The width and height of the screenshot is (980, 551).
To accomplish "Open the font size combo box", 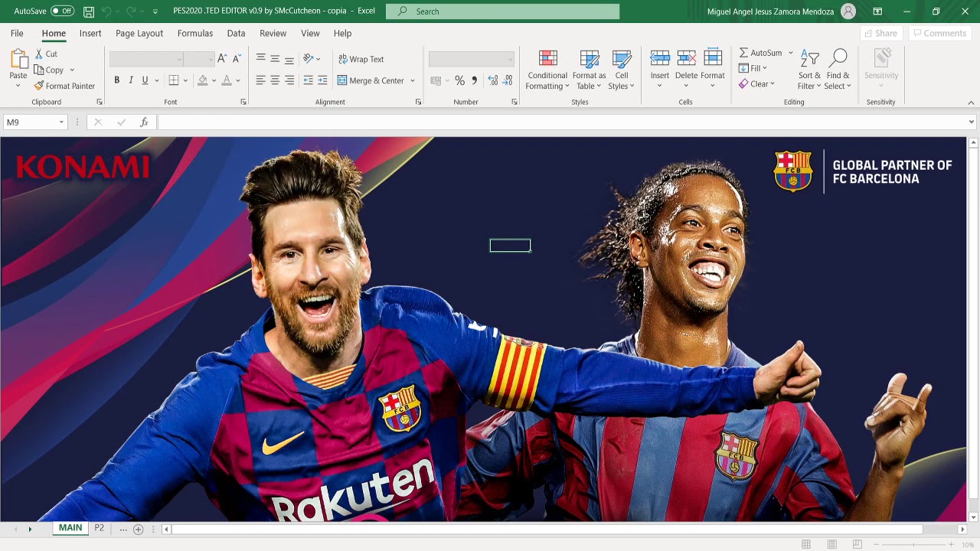I will pyautogui.click(x=199, y=59).
